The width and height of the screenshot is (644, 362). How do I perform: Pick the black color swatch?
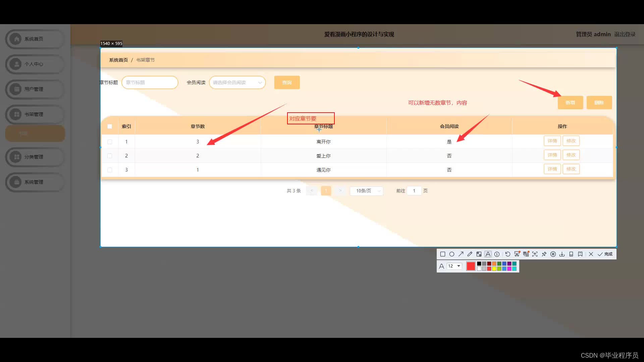pos(479,264)
